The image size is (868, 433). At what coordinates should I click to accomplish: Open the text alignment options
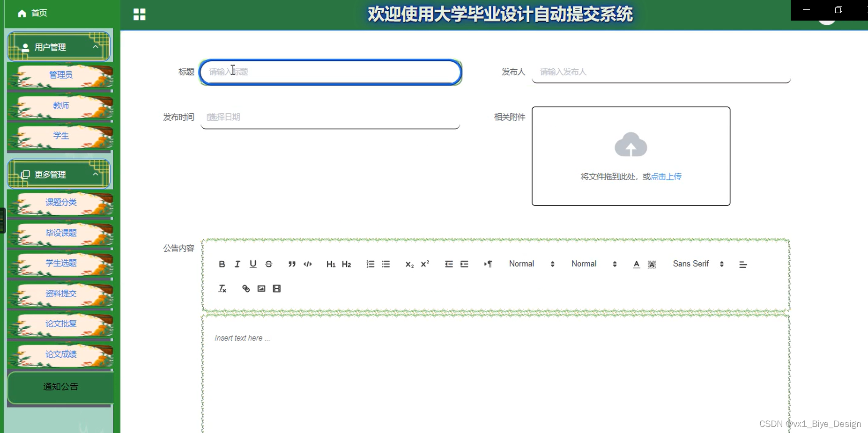[x=743, y=264]
